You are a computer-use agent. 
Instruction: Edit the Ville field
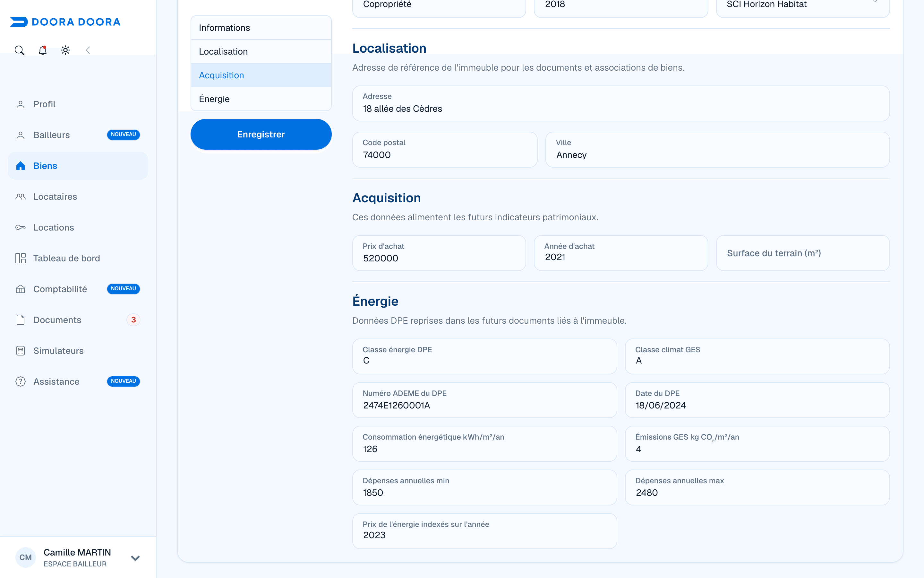717,149
